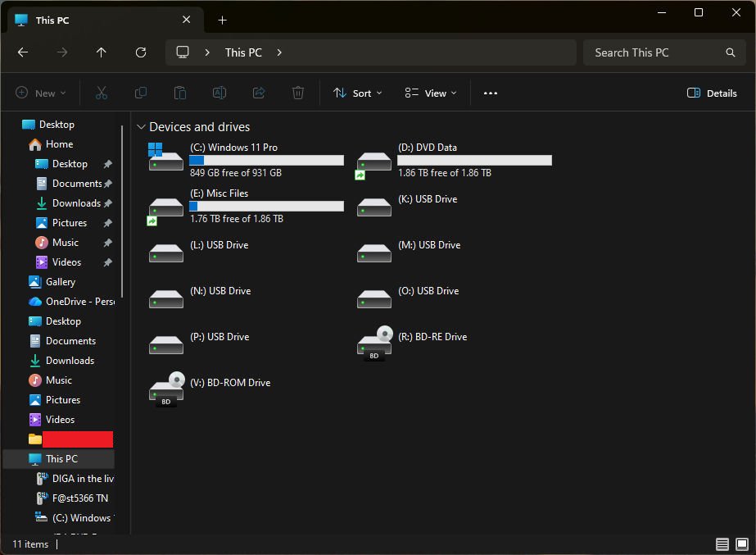
Task: Click the Share toolbar icon
Action: pos(259,93)
